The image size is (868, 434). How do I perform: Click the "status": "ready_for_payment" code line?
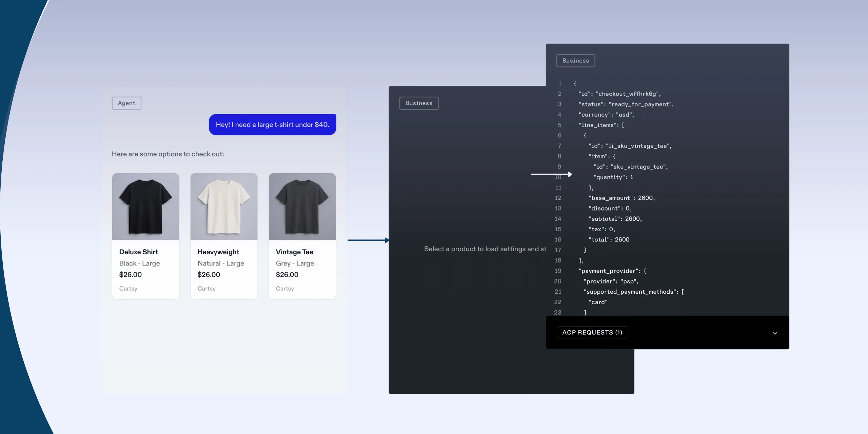coord(626,104)
